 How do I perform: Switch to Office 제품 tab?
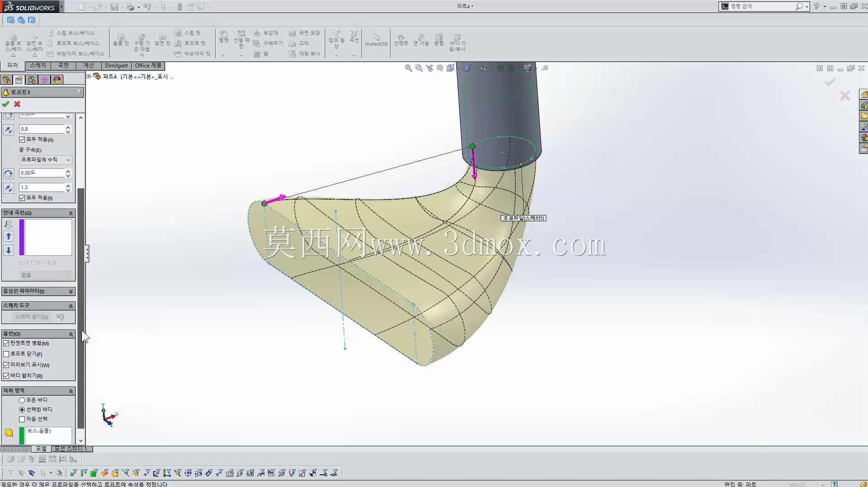148,66
